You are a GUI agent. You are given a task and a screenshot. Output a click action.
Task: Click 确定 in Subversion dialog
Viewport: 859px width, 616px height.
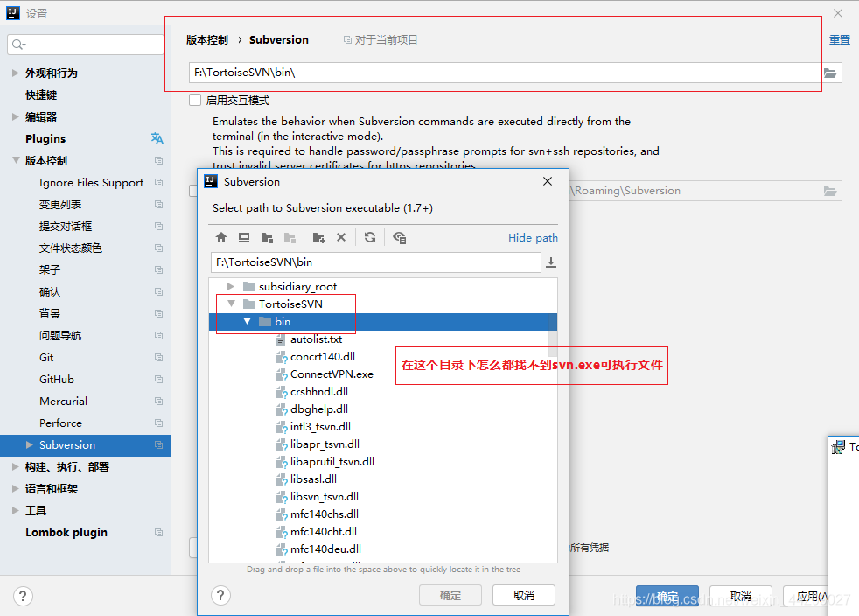[450, 595]
